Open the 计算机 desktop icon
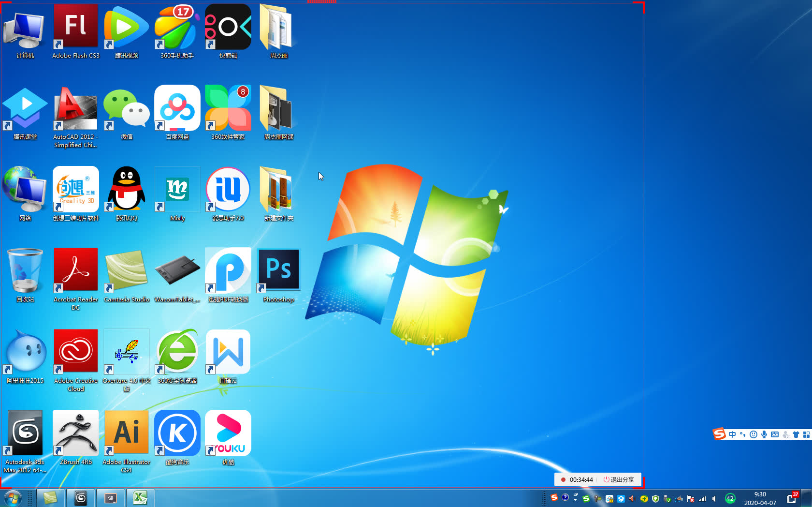Viewport: 812px width, 507px height. [x=25, y=31]
